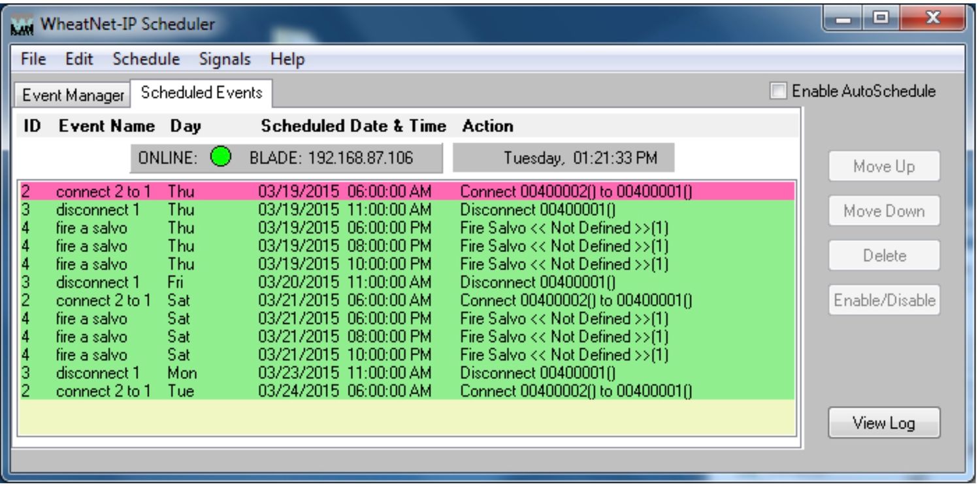
Task: Open the Help menu
Action: [287, 59]
